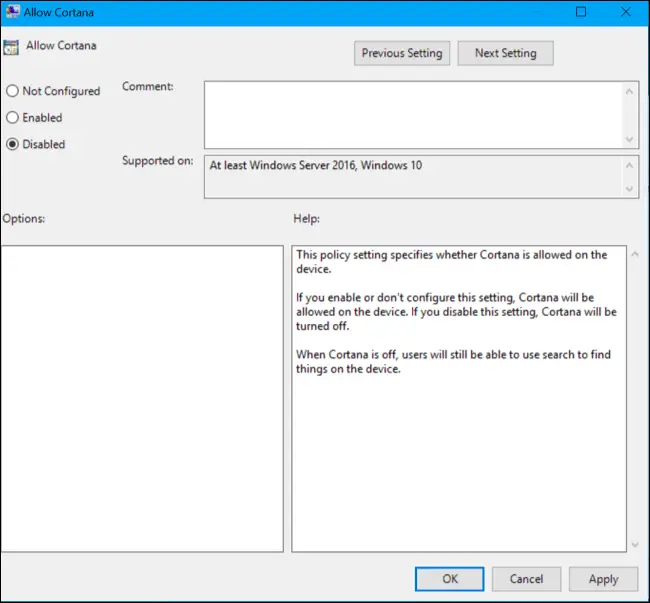Confirm with the OK button
This screenshot has height=603, width=650.
(x=449, y=579)
